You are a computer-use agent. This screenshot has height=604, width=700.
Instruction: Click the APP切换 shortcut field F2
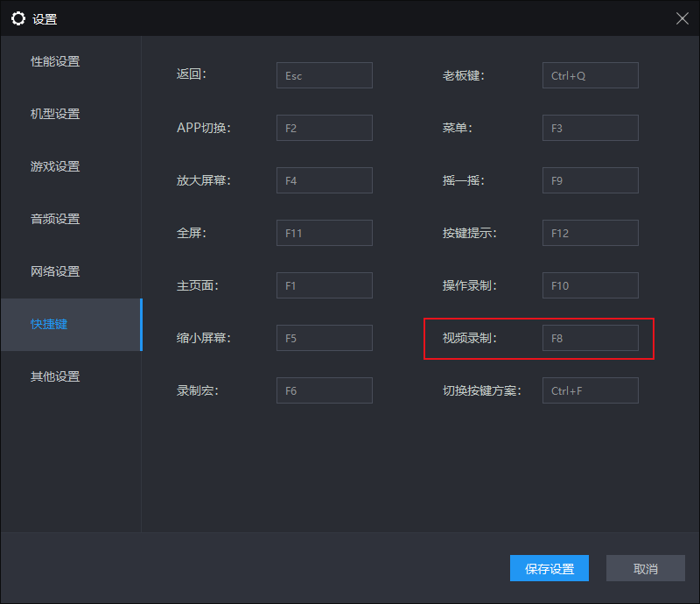324,128
